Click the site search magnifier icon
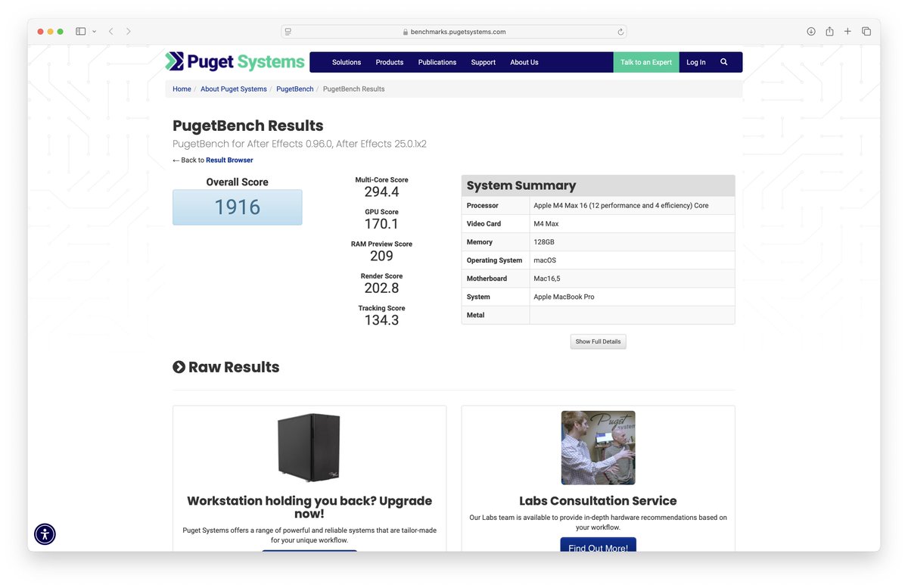 click(724, 62)
